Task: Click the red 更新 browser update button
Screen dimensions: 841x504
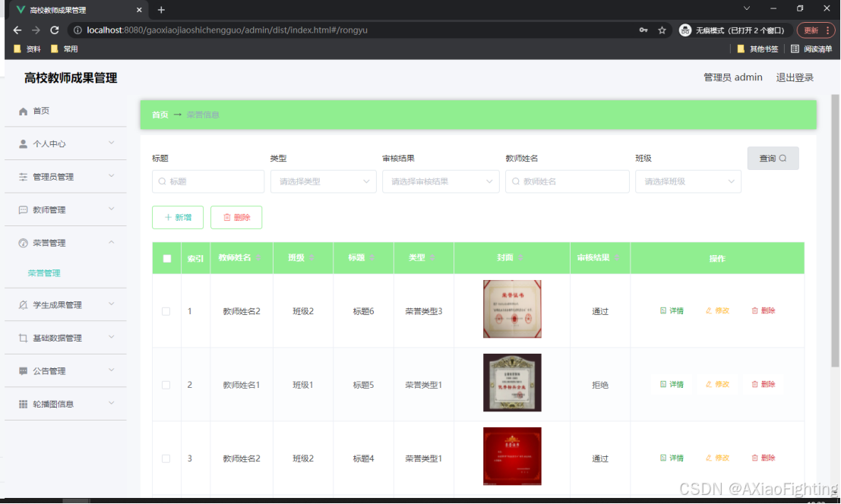Action: (816, 30)
